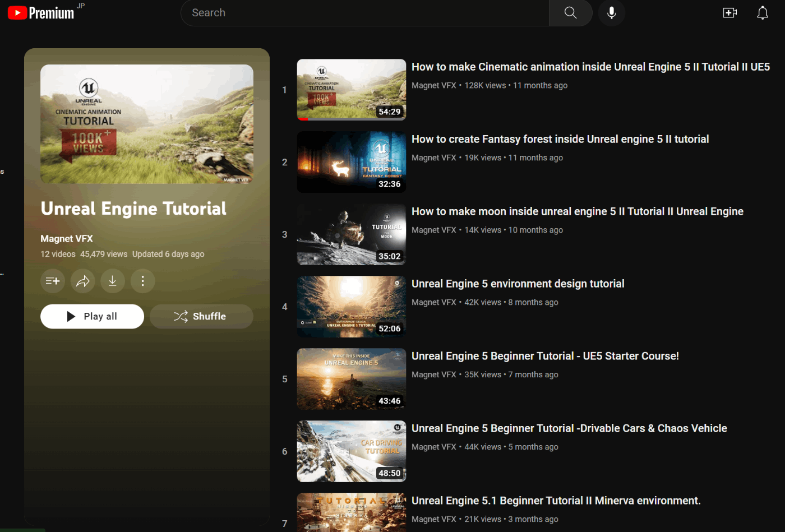Viewport: 785px width, 532px height.
Task: Click Magnet VFX under the 42K views video
Action: pos(434,302)
